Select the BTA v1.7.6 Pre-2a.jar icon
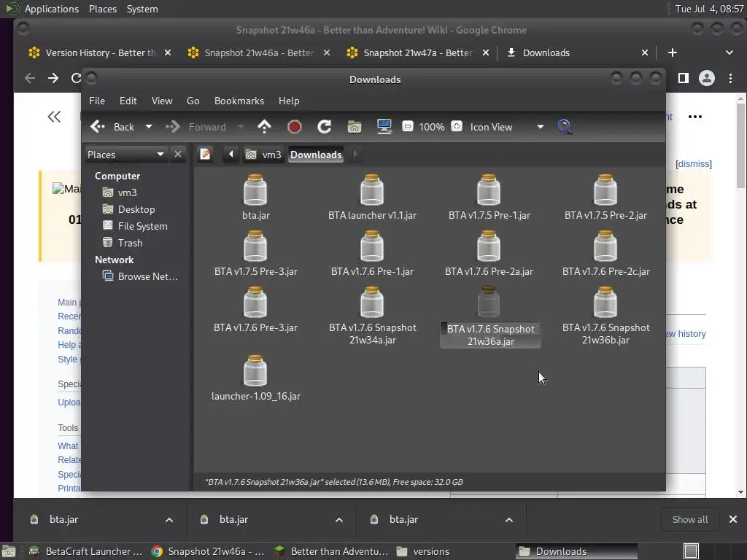Viewport: 747px width, 560px height. click(489, 246)
